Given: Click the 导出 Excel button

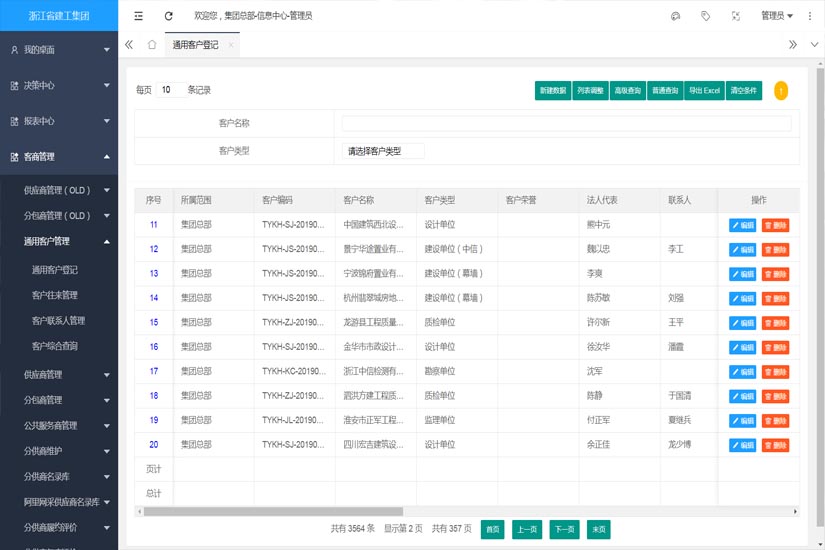Looking at the screenshot, I should [704, 91].
